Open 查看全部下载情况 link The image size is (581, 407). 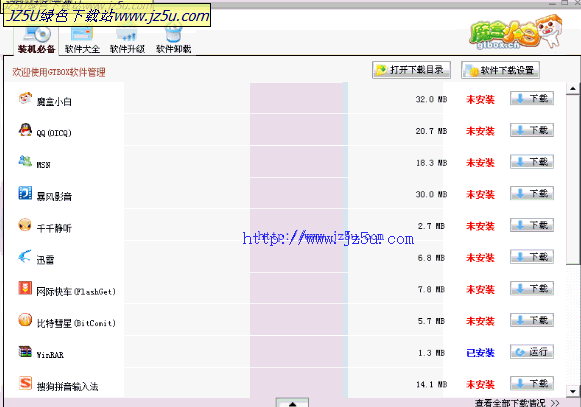pos(517,403)
